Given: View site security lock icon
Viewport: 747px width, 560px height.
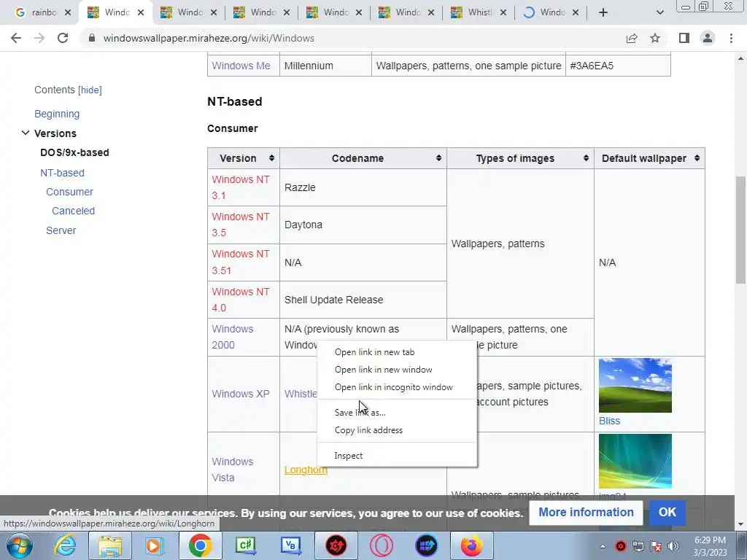Looking at the screenshot, I should 92,38.
